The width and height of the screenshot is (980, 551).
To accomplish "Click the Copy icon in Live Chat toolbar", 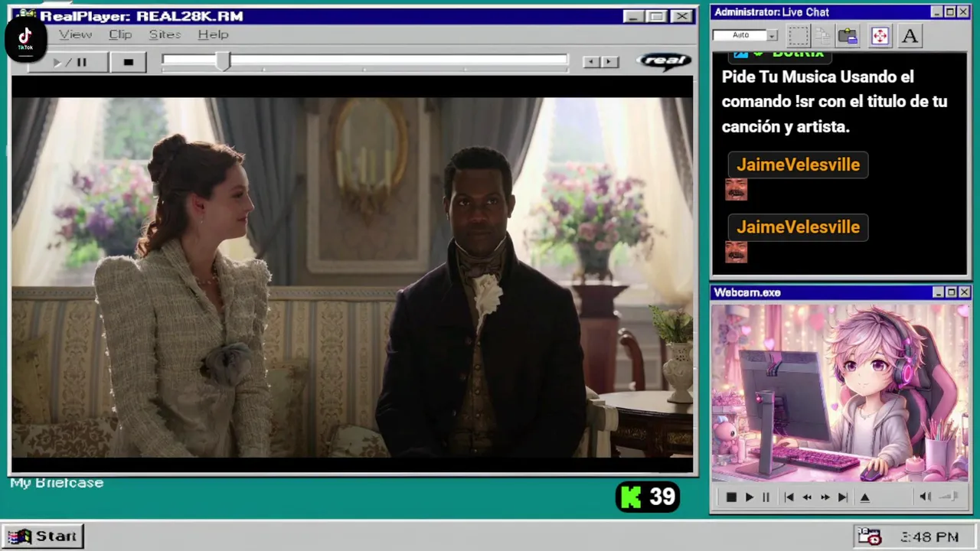I will click(823, 35).
